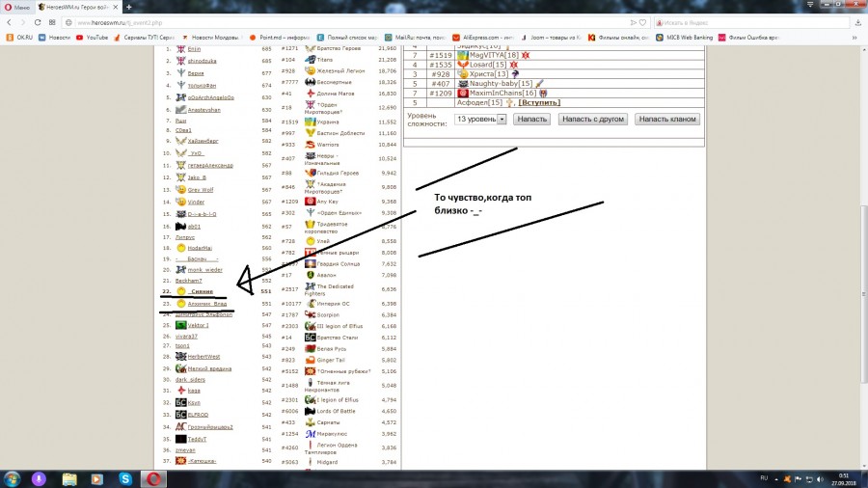Screen dimensions: 868x488
Task: Open player Anasteyshan profile link
Action: (x=203, y=110)
